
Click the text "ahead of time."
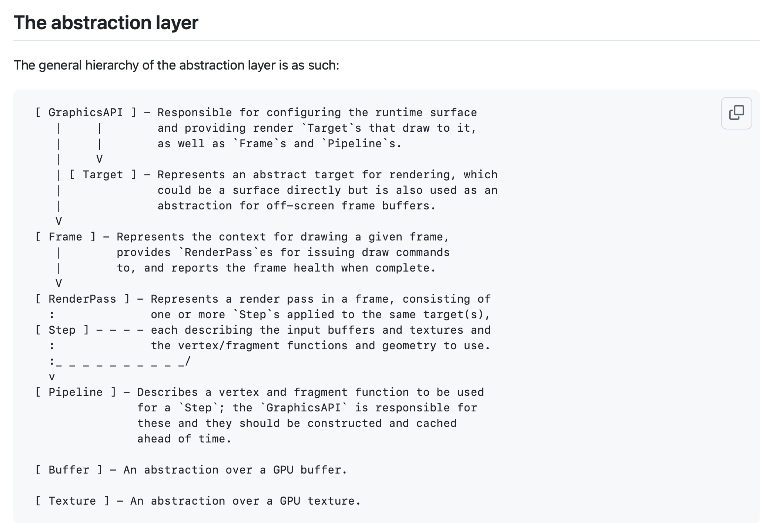tap(184, 439)
